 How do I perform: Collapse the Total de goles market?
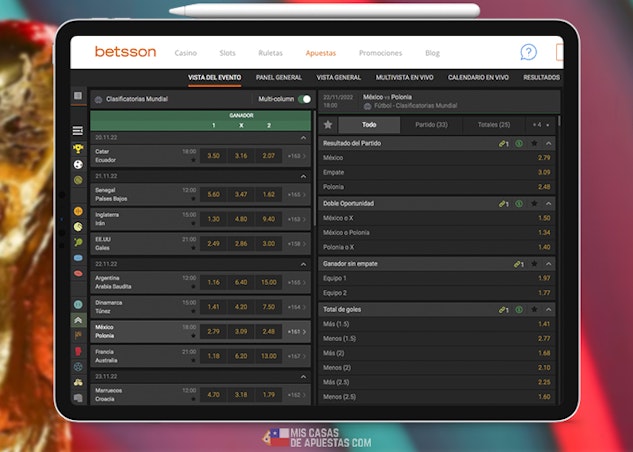tap(549, 310)
